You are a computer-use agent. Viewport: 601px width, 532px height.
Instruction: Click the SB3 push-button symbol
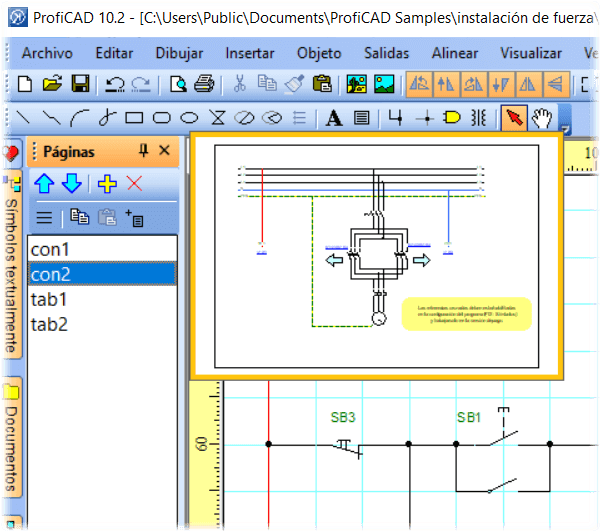348,447
